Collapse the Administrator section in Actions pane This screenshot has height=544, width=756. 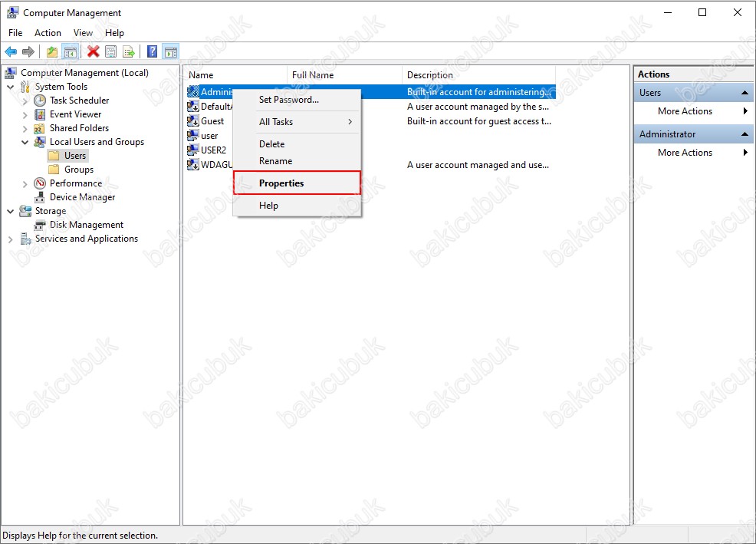click(745, 134)
